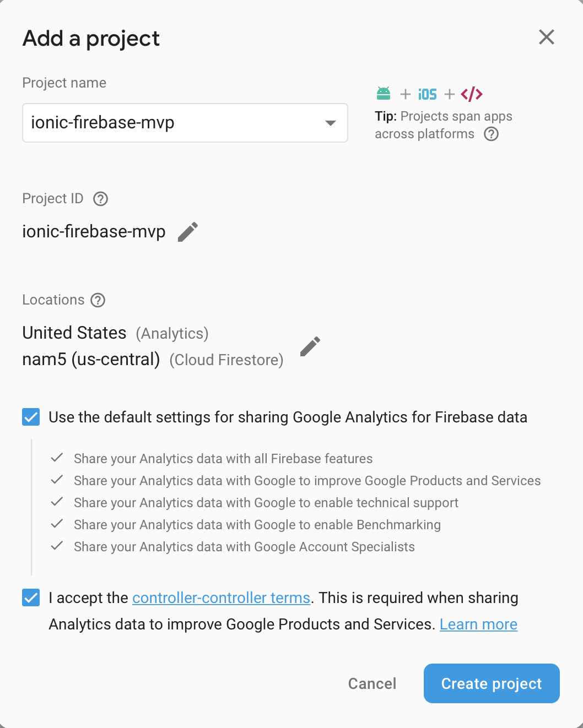Viewport: 583px width, 728px height.
Task: Click the iOS platform icon
Action: click(428, 94)
